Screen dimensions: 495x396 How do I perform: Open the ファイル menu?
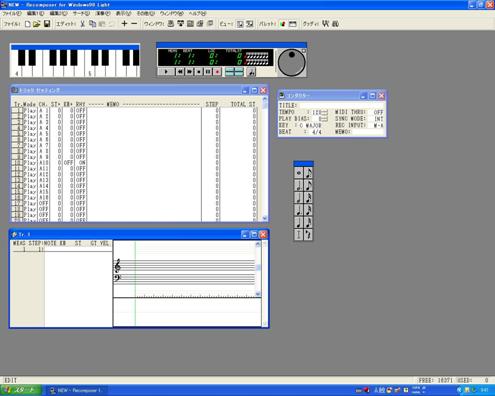pyautogui.click(x=12, y=14)
